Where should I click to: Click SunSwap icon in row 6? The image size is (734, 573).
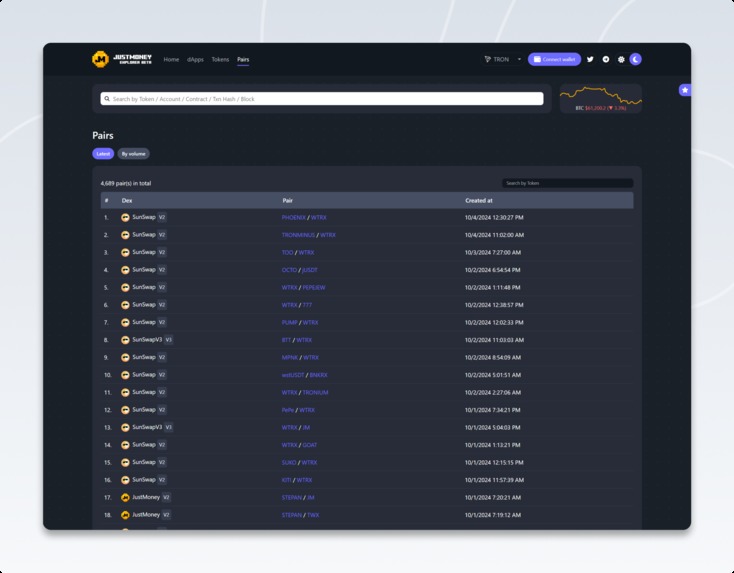point(125,305)
